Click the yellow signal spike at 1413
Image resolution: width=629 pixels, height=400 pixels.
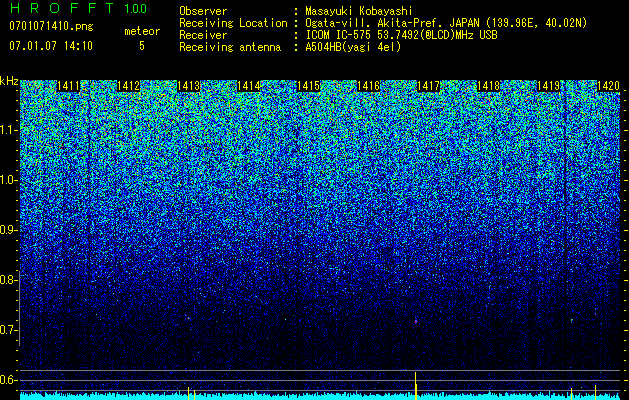[189, 393]
